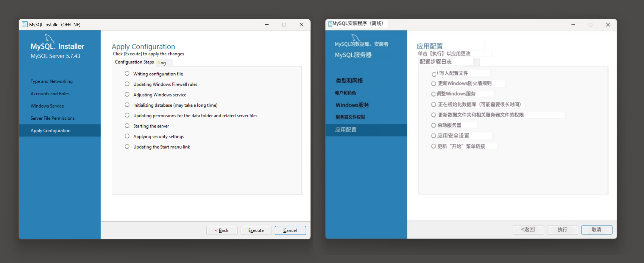Click the MySQL Server 5.7.43 label
The height and width of the screenshot is (263, 644).
tap(55, 56)
